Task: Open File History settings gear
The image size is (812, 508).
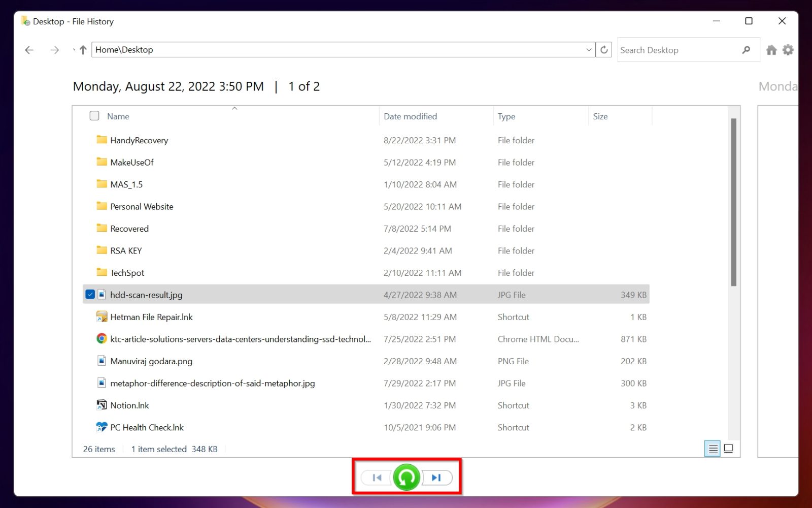Action: coord(788,49)
